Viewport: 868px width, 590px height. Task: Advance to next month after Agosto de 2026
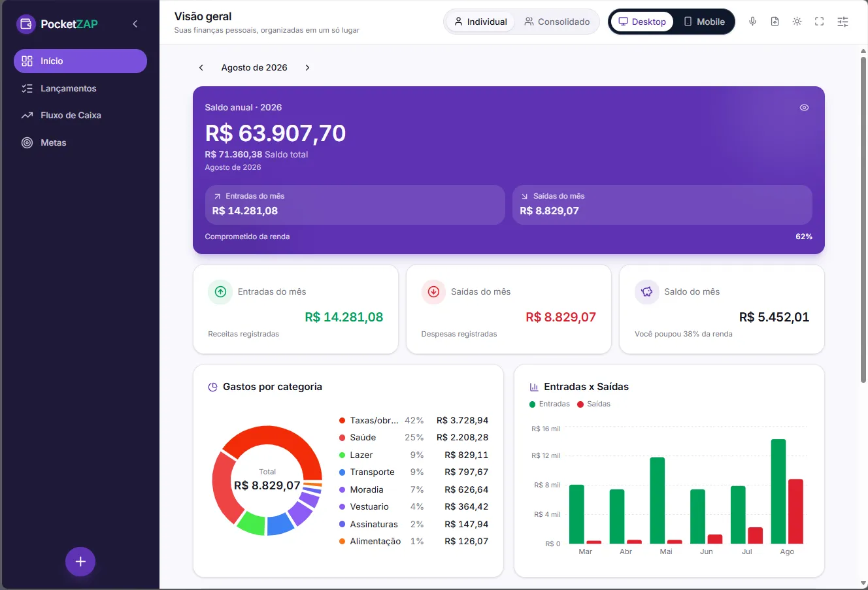307,67
